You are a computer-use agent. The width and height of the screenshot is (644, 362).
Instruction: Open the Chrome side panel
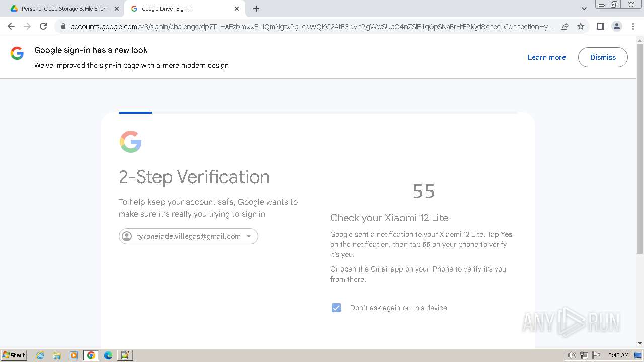[600, 26]
